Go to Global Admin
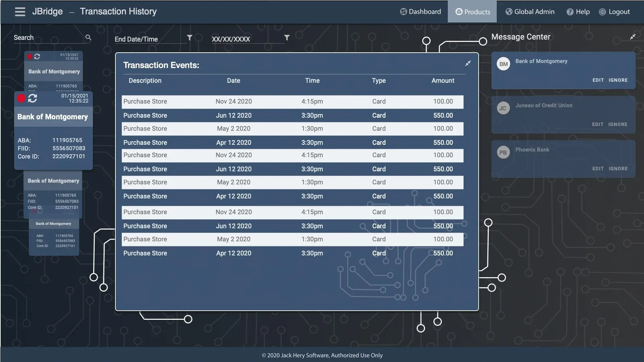 click(530, 12)
